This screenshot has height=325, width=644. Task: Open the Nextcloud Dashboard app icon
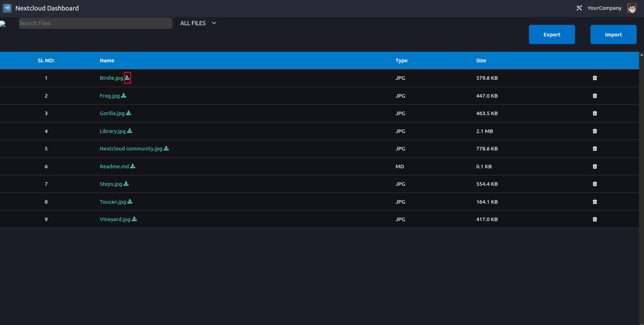(7, 8)
